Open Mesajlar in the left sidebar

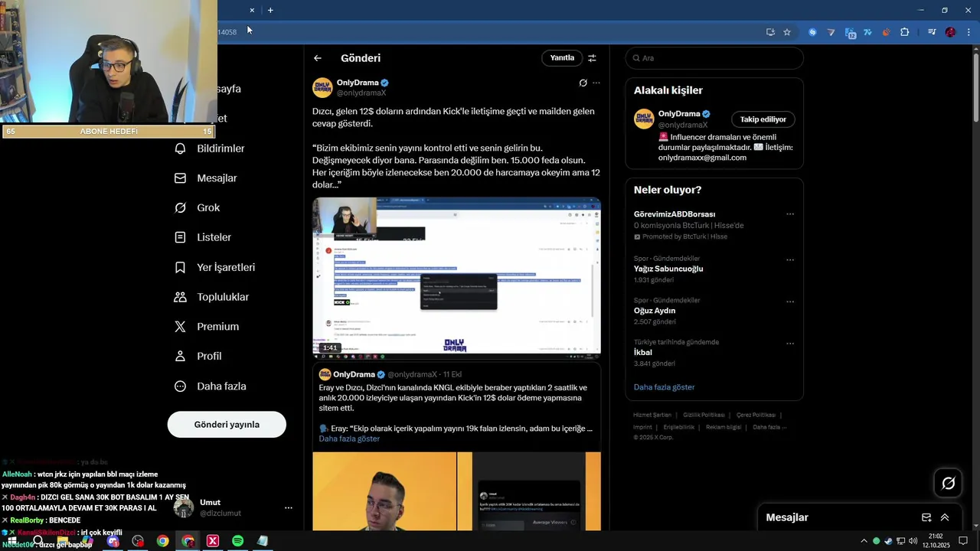[206, 178]
